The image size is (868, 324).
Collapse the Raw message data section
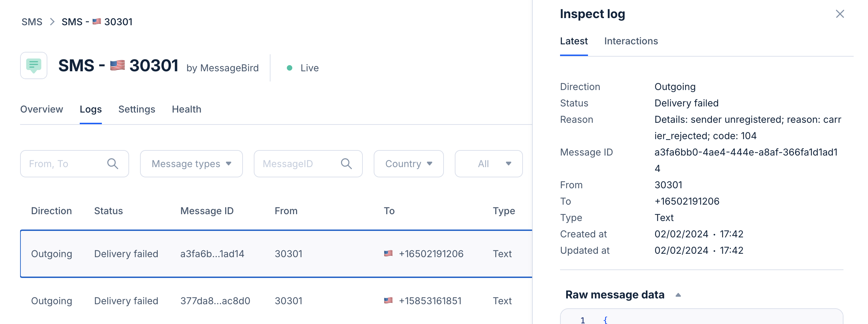678,295
